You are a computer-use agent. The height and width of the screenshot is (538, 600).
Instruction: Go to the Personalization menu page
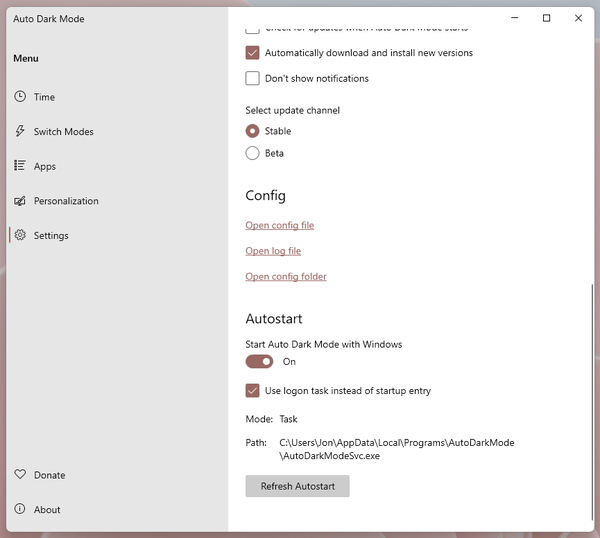pyautogui.click(x=66, y=201)
